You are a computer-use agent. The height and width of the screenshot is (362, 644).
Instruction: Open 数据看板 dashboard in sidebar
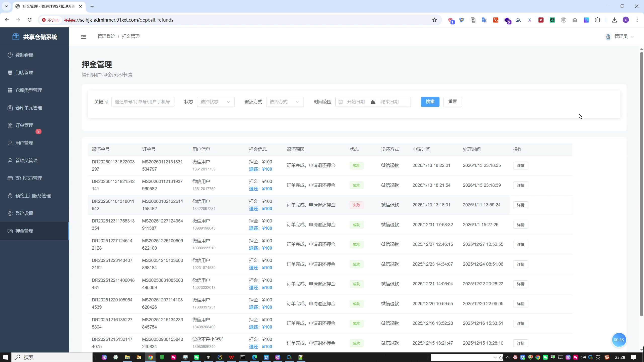(x=24, y=55)
